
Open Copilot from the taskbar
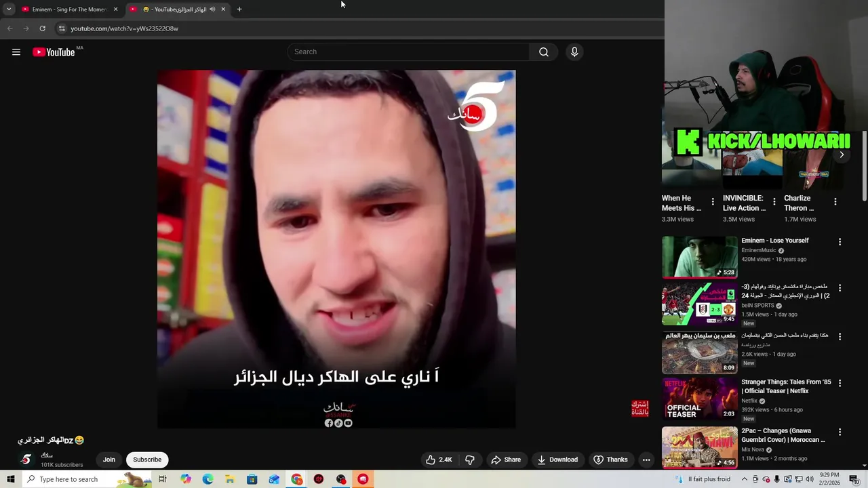[x=186, y=479]
